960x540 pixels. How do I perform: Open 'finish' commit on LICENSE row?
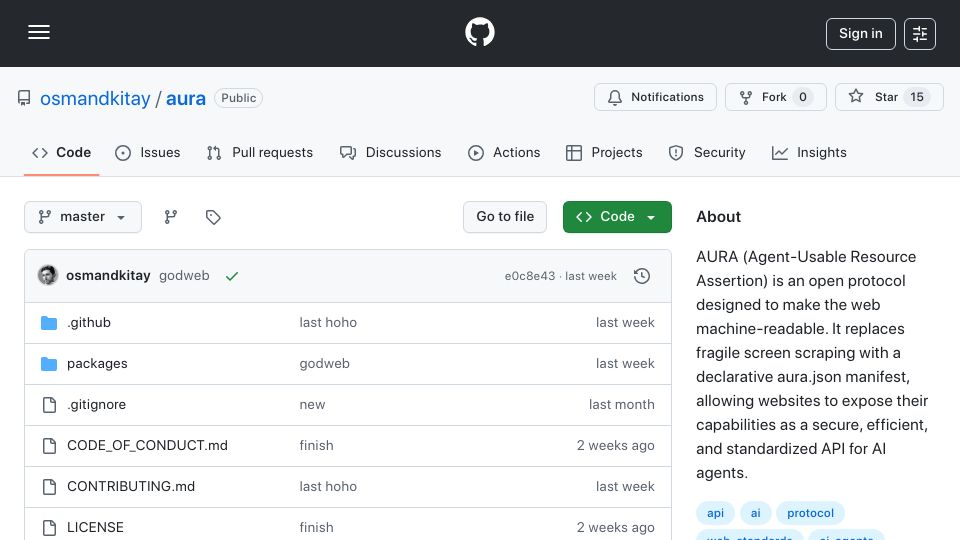[x=316, y=528]
